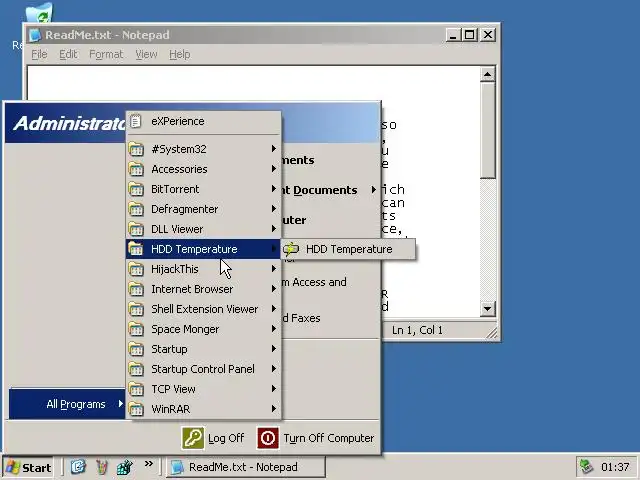Expand the Accessories submenu arrow
The image size is (640, 480).
[x=274, y=169]
